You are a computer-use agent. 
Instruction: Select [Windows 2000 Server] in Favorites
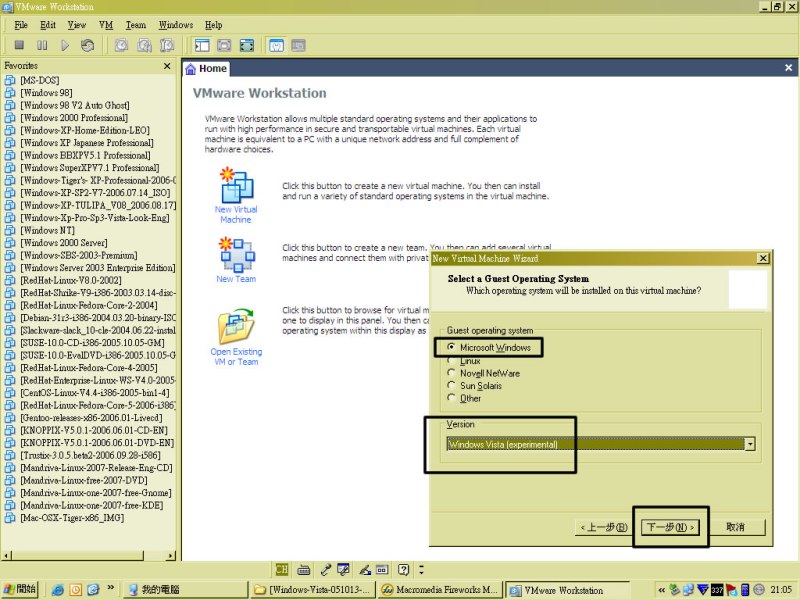[64, 243]
